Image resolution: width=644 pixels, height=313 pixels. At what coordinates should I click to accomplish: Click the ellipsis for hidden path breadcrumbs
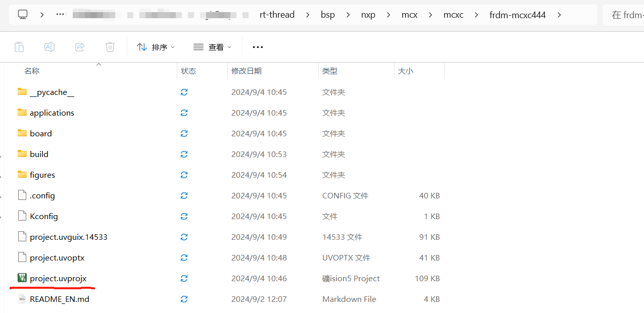pyautogui.click(x=60, y=15)
